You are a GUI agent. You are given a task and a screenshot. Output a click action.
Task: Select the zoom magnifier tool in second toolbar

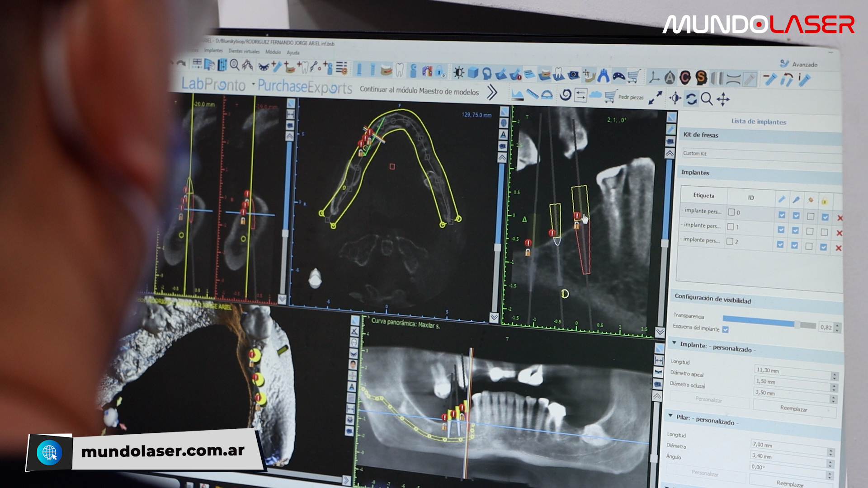(707, 99)
